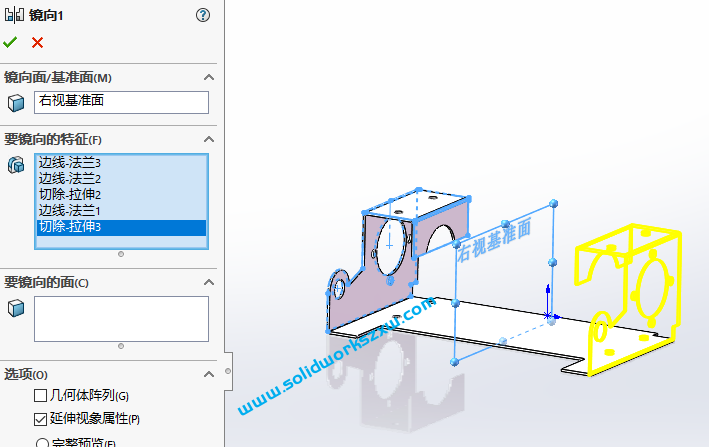Viewport: 709px width, 447px height.
Task: Enable the 几何体阵列(G) checkbox
Action: pos(40,396)
